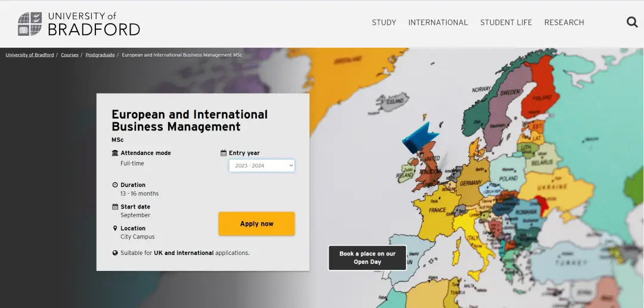Follow the Postgraduate breadcrumb link
This screenshot has width=644, height=308.
(100, 55)
